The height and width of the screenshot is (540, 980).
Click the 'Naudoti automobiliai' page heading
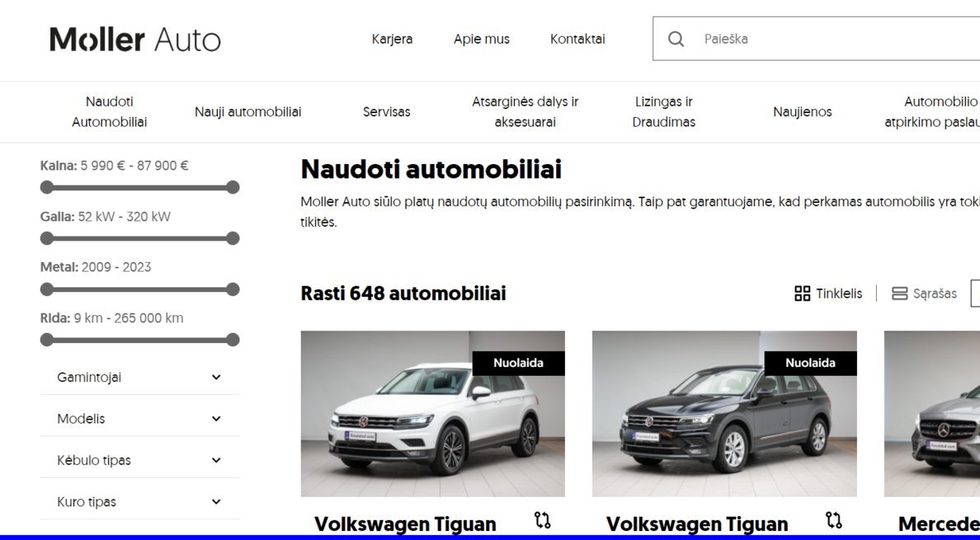[431, 169]
